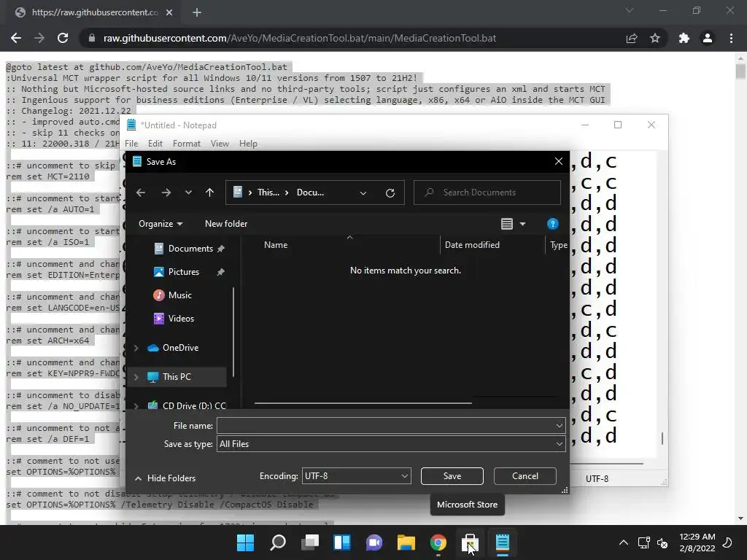Open Microsoft Store on taskbar
This screenshot has height=560, width=747.
point(471,542)
